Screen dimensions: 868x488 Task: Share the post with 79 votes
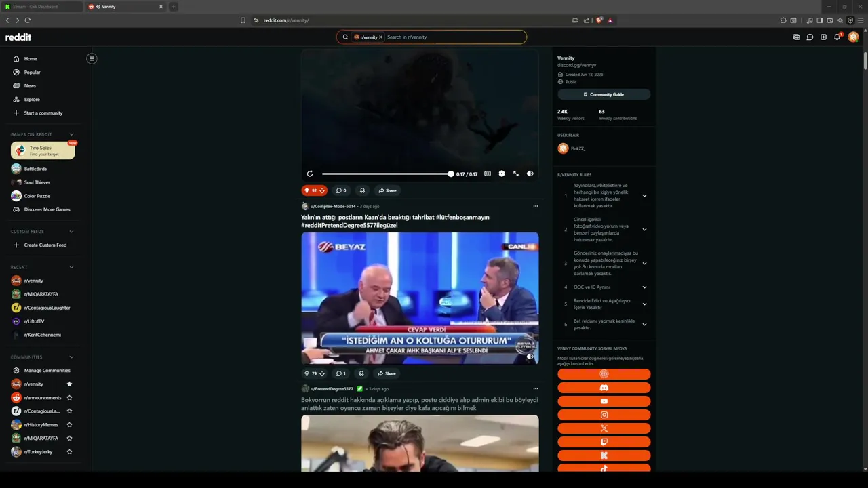tap(387, 373)
